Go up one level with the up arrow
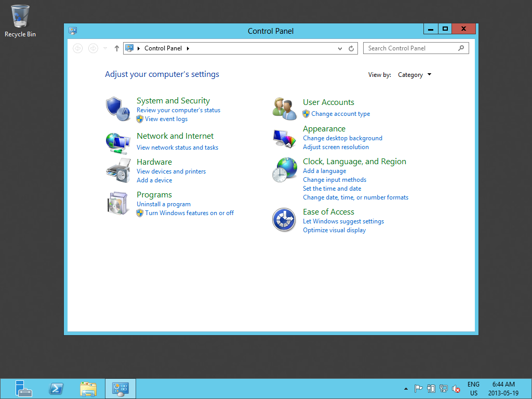Screen dimensions: 532x399 (x=117, y=48)
